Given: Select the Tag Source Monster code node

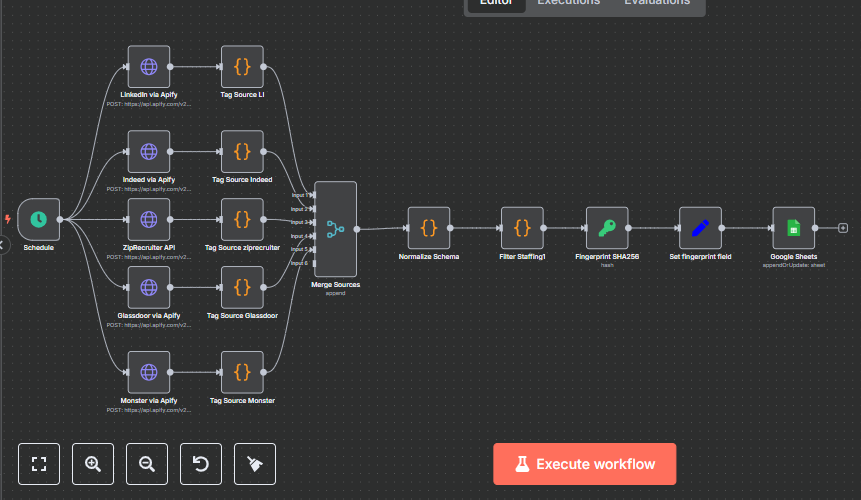Looking at the screenshot, I should click(x=242, y=372).
